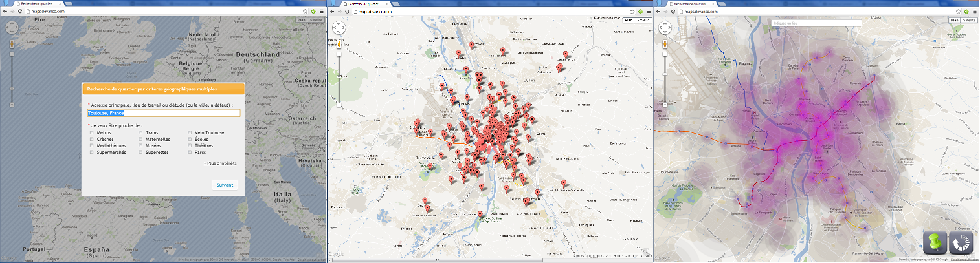This screenshot has height=263, width=980.
Task: Reload the page in the left browser window
Action: point(19,11)
